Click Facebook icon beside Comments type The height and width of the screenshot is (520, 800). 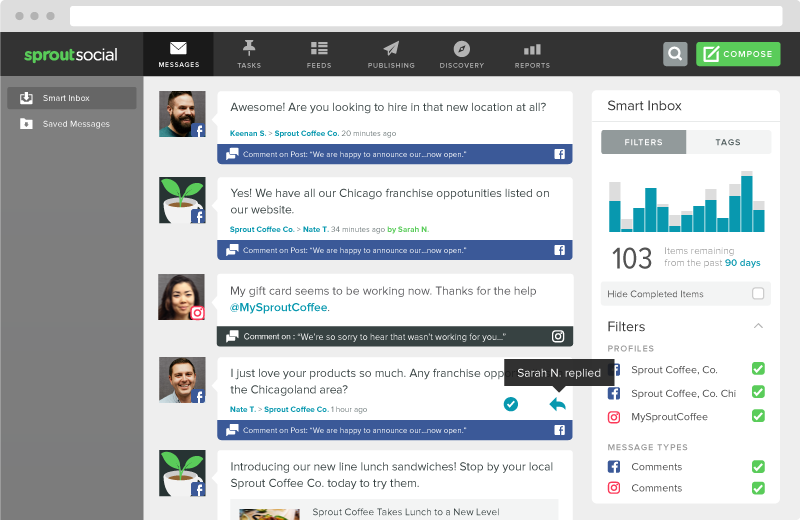614,466
